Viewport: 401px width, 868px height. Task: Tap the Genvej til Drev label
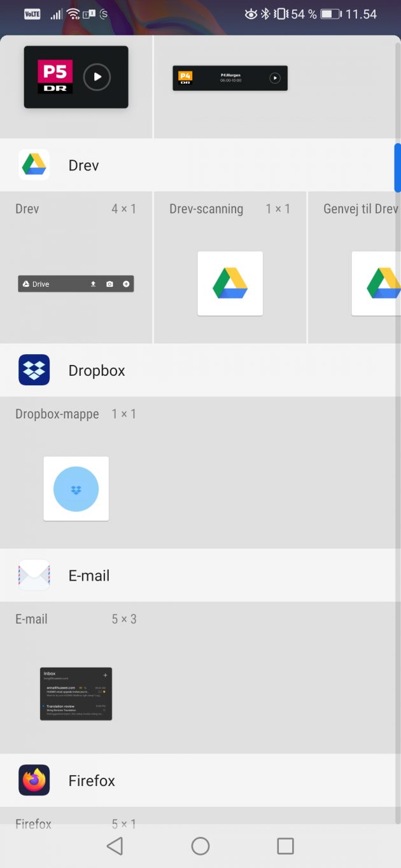click(361, 209)
